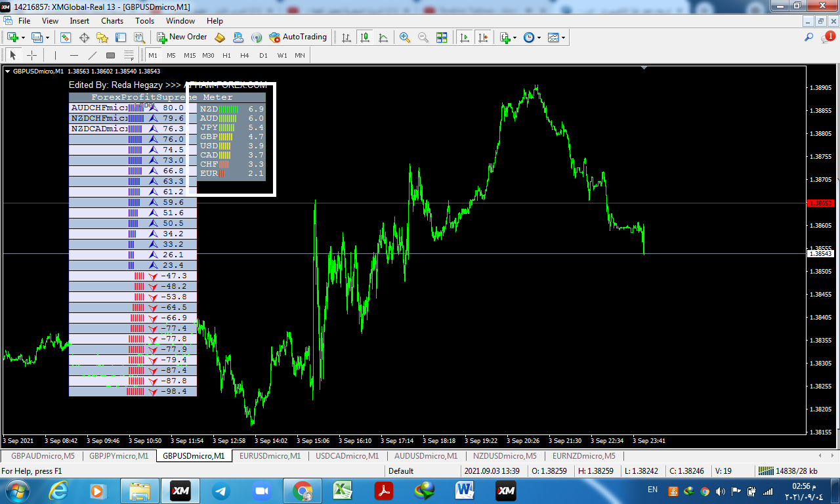Image resolution: width=840 pixels, height=504 pixels.
Task: Select the Crosshair tool
Action: coord(31,55)
